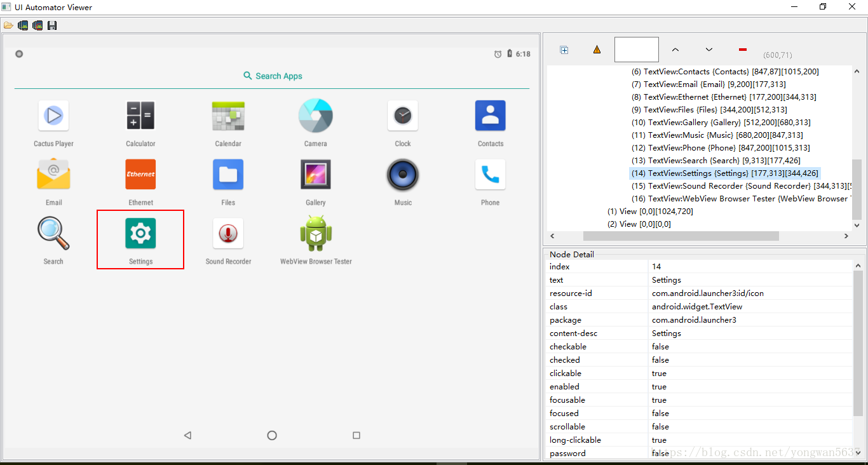Open the Camera app icon

(x=316, y=116)
